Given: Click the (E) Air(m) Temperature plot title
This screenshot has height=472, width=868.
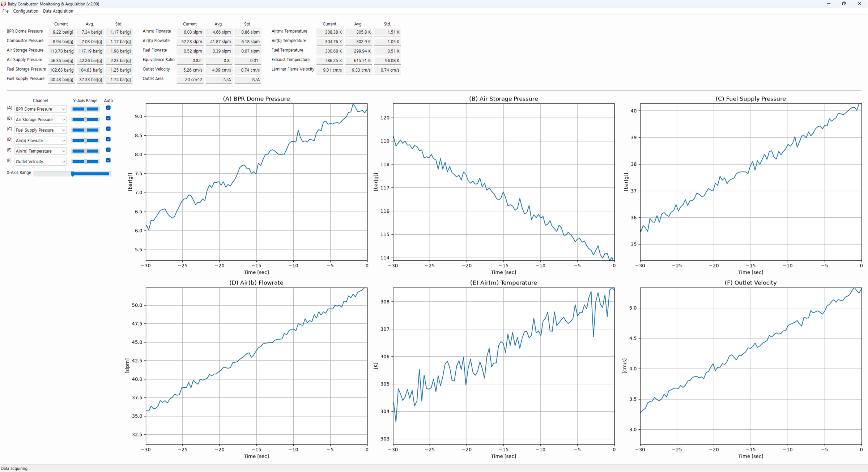Looking at the screenshot, I should click(503, 283).
